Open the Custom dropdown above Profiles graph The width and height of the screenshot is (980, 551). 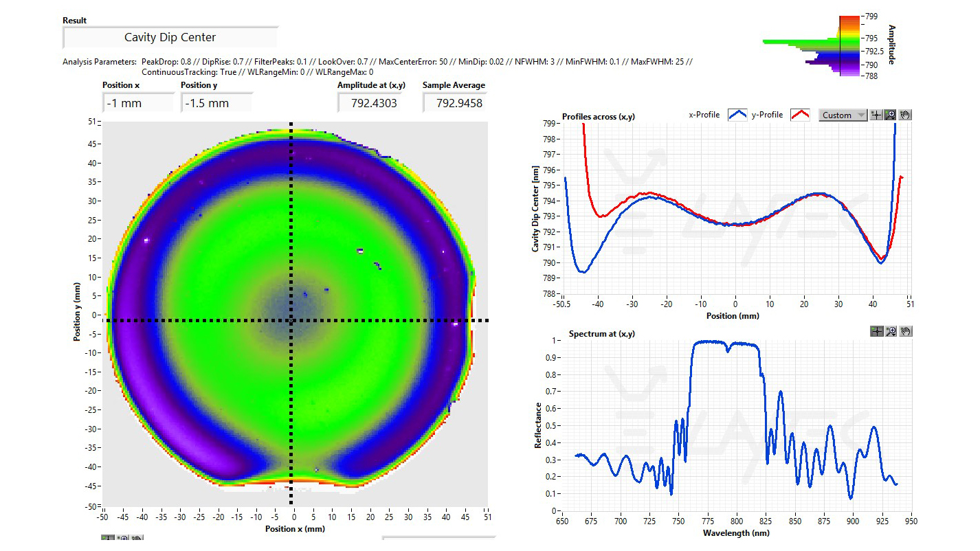pos(843,115)
